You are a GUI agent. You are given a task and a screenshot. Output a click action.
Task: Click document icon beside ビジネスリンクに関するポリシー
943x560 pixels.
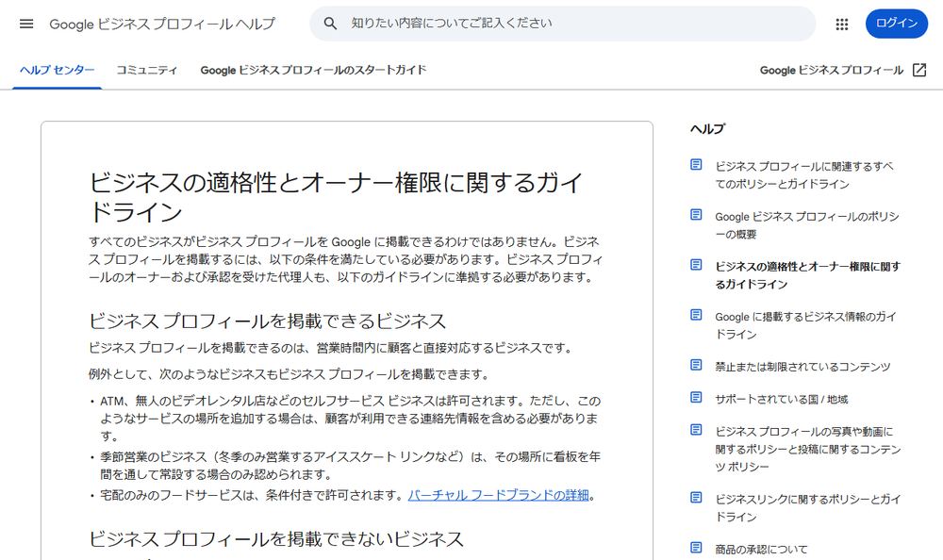(696, 498)
